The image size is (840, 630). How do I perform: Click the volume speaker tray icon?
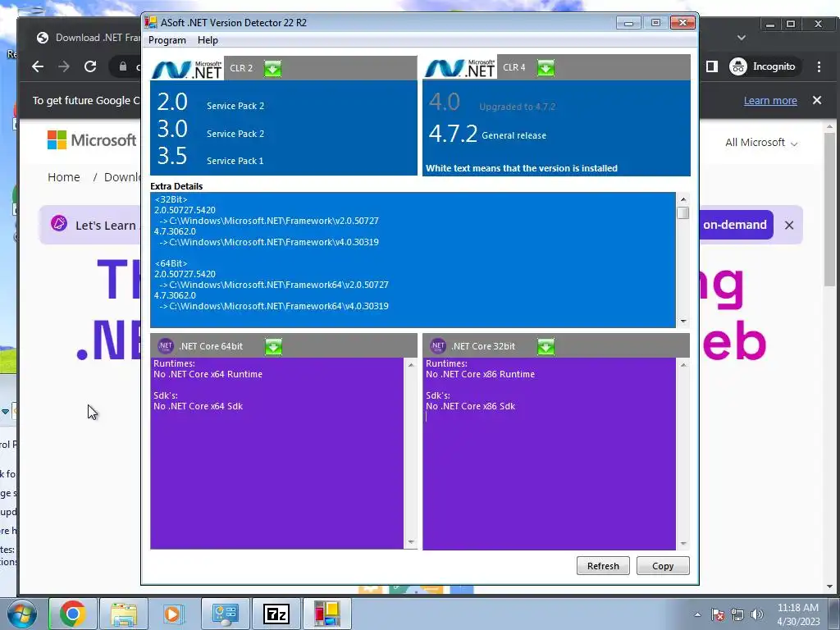click(x=756, y=614)
